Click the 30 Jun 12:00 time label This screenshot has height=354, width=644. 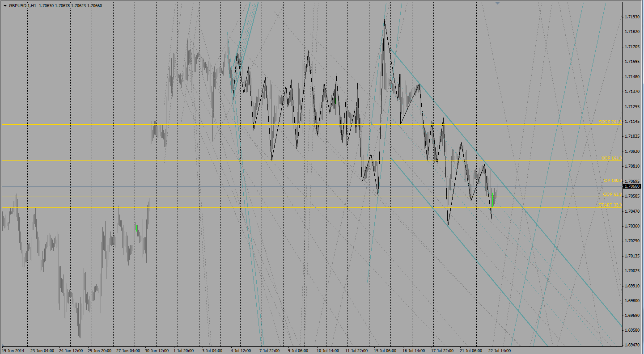click(157, 351)
